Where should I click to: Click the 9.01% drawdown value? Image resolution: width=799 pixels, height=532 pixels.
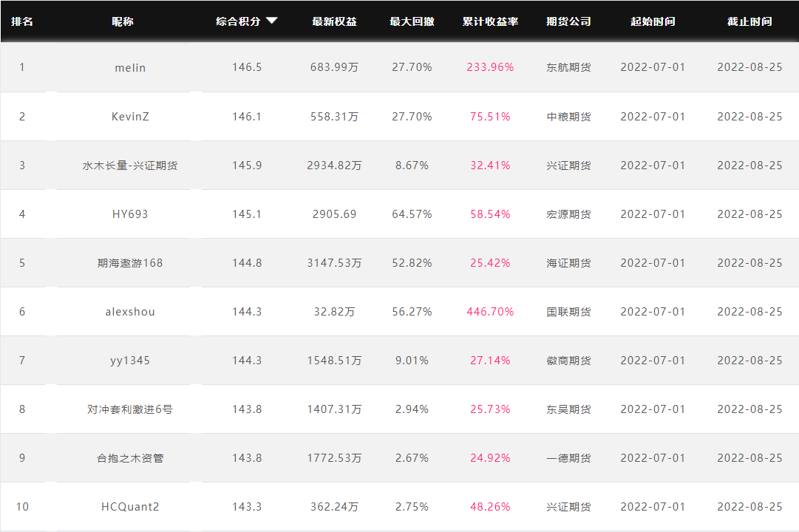pos(412,361)
